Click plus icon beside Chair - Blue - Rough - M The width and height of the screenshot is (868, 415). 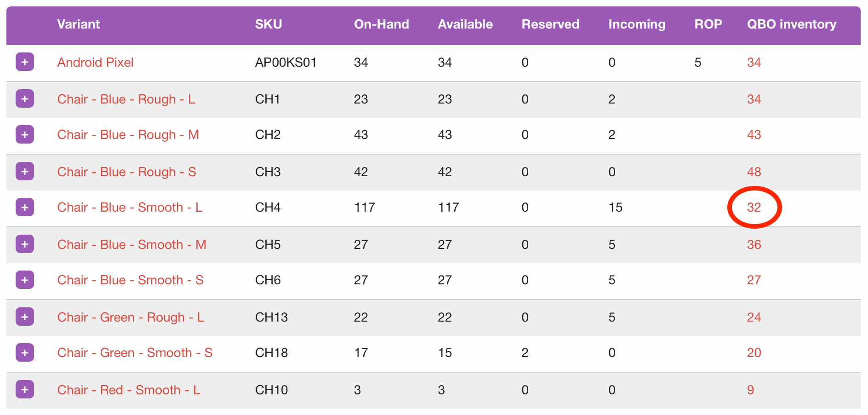[x=25, y=134]
